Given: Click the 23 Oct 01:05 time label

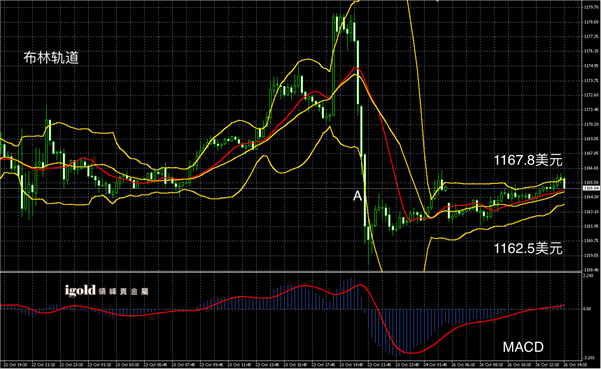Looking at the screenshot, I should [x=100, y=365].
